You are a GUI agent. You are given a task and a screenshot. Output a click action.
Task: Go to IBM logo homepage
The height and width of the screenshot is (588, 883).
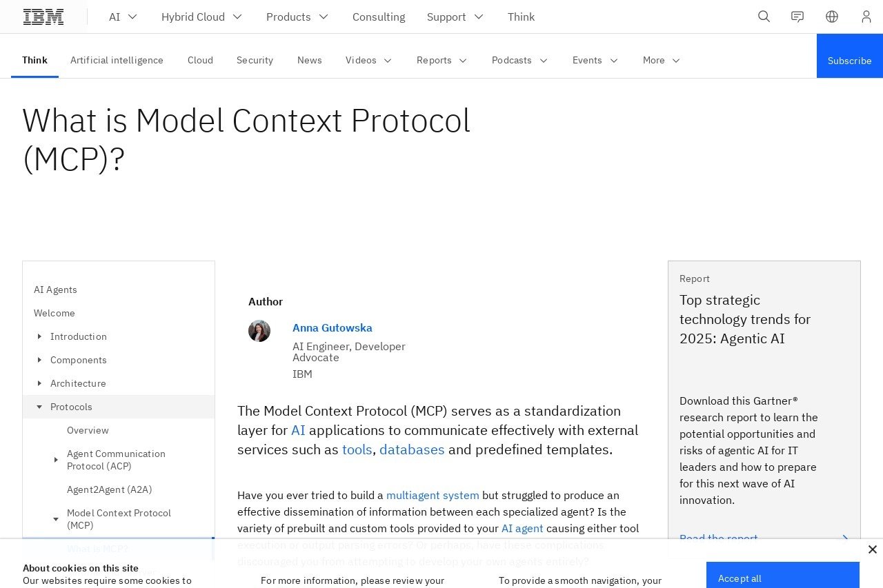[x=43, y=17]
